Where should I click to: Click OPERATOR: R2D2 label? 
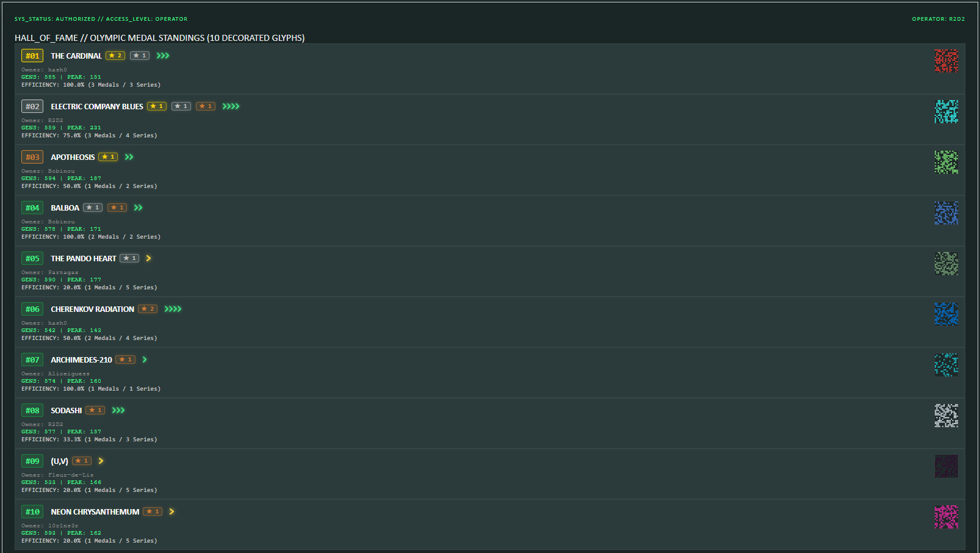[939, 19]
